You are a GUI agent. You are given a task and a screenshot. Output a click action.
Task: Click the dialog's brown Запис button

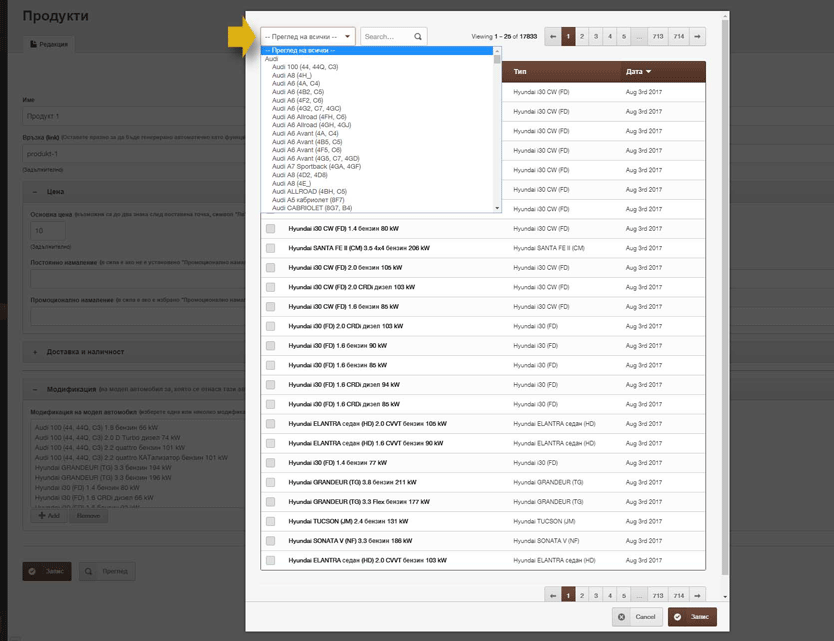[692, 617]
